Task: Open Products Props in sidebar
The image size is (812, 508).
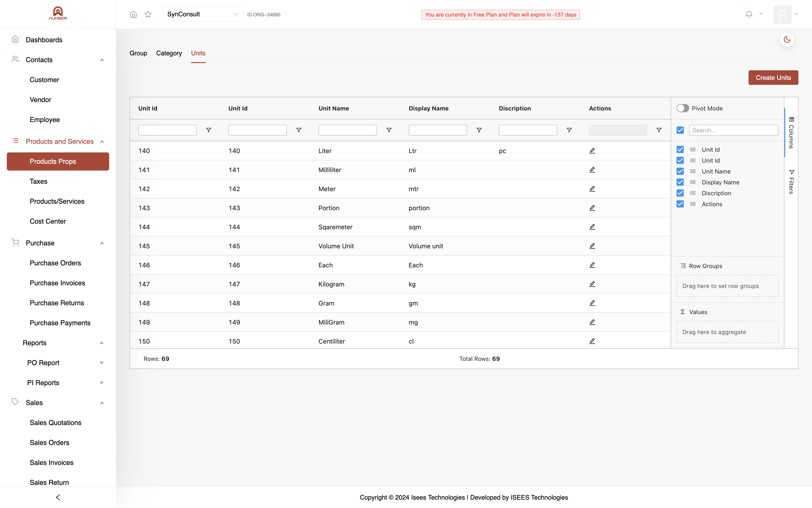Action: click(58, 161)
